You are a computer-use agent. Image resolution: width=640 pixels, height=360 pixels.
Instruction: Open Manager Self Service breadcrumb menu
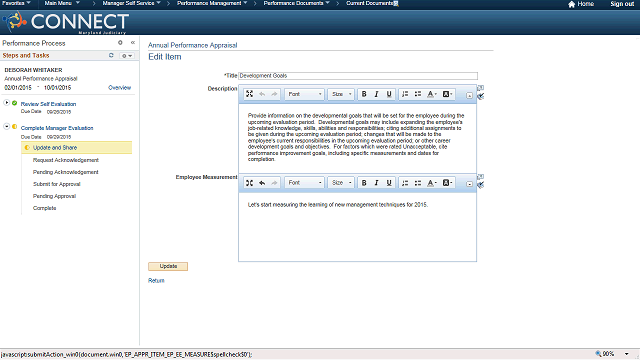tap(131, 3)
